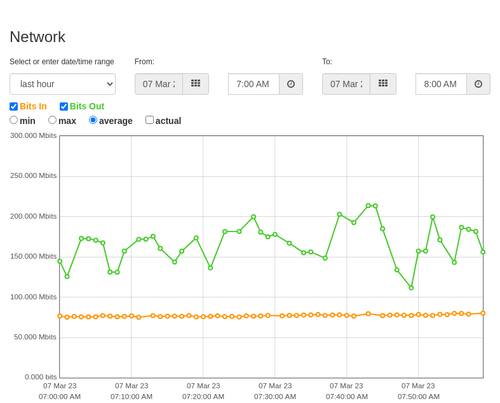Click the 7:00 AM From time field
Screen dimensions: 500x403
tap(254, 84)
